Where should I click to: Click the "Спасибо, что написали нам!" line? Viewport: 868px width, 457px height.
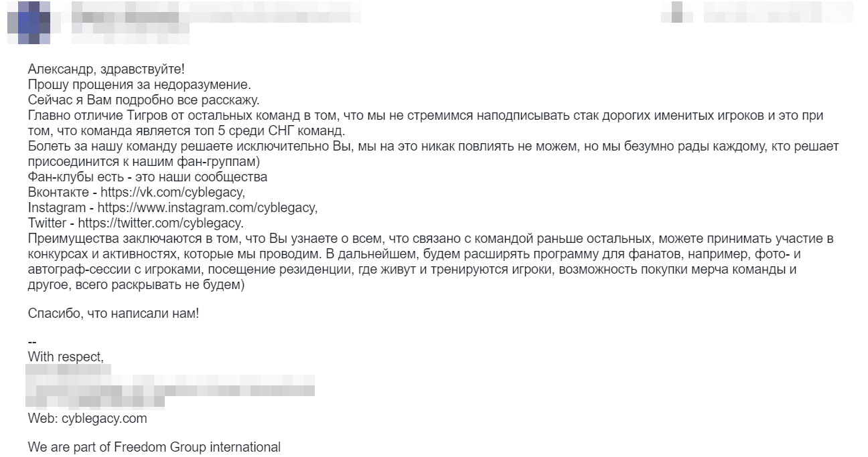point(113,312)
